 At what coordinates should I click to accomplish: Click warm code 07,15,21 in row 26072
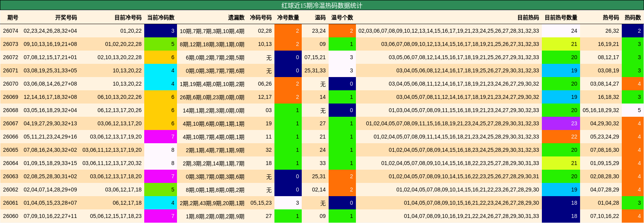point(315,57)
